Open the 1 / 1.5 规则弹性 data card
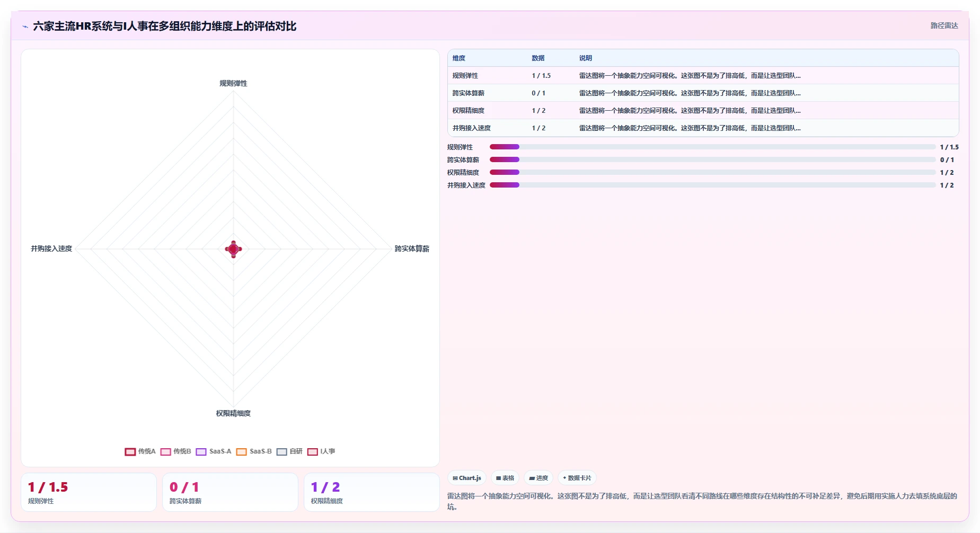This screenshot has width=980, height=533. [x=89, y=492]
